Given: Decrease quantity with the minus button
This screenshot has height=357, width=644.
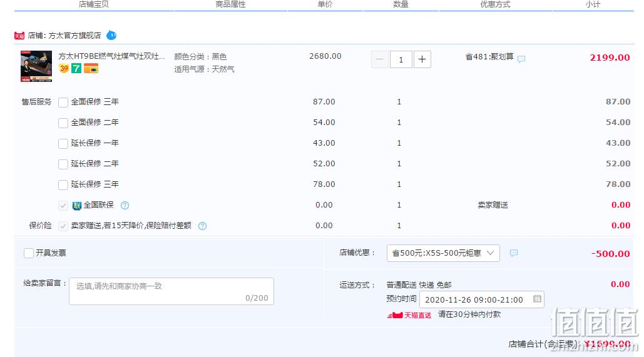Looking at the screenshot, I should click(x=379, y=59).
